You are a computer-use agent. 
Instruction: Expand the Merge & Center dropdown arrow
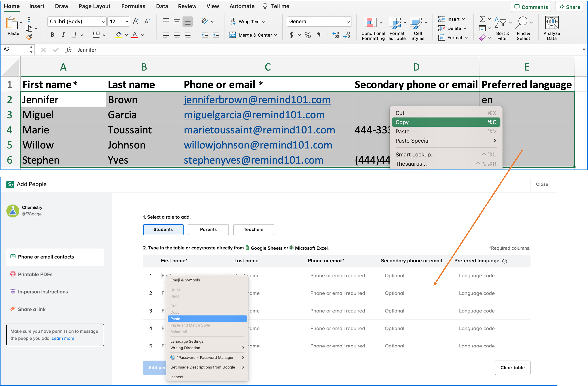point(275,35)
